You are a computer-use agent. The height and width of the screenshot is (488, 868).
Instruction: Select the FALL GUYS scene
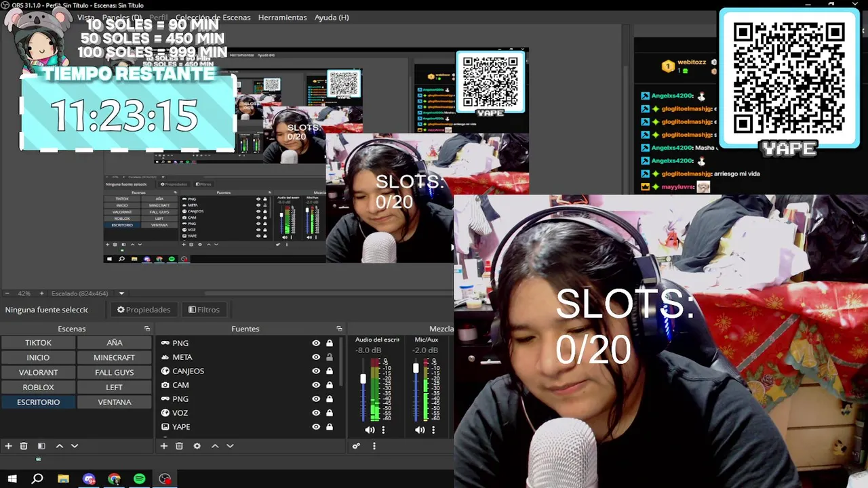[114, 372]
